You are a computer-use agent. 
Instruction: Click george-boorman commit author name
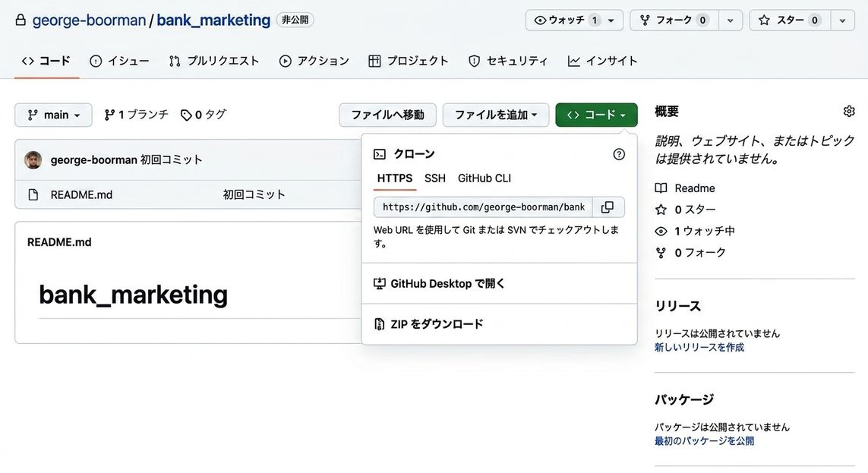click(x=93, y=160)
